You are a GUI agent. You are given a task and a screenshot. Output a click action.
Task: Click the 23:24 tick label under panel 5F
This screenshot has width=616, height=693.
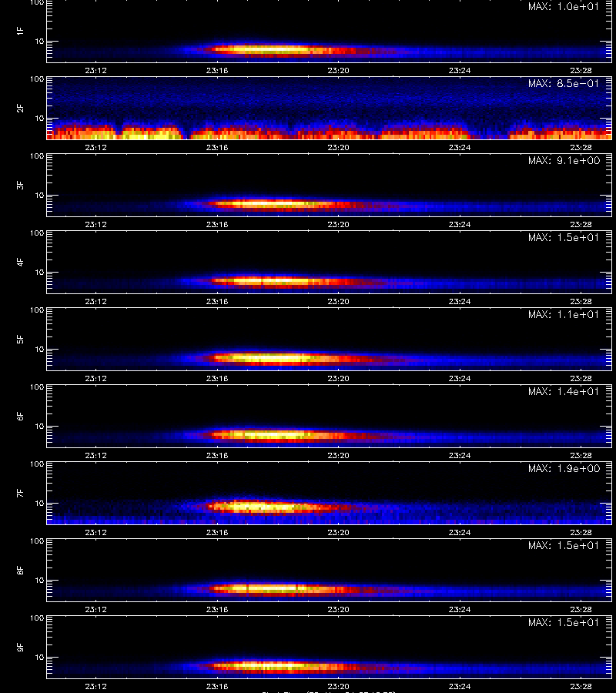coord(460,378)
